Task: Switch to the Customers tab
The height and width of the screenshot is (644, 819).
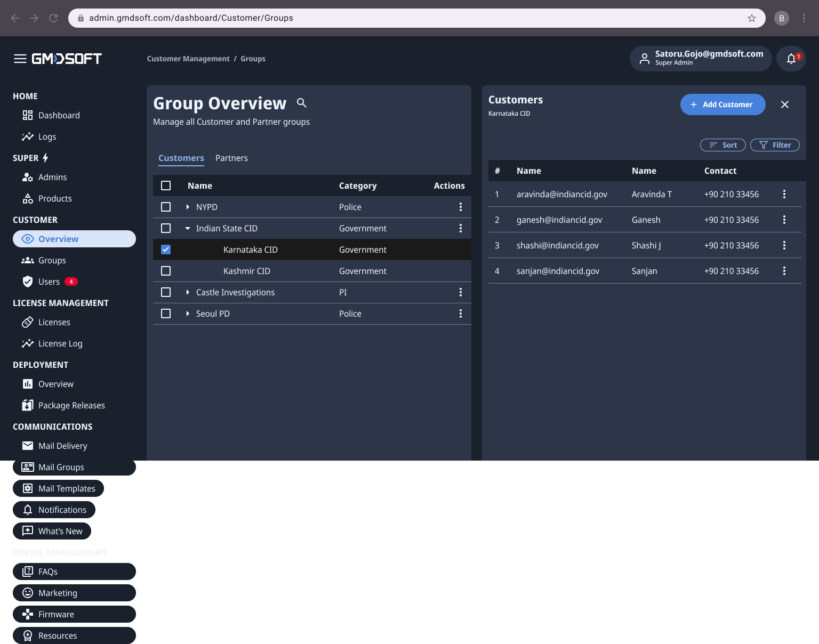Action: coord(181,158)
